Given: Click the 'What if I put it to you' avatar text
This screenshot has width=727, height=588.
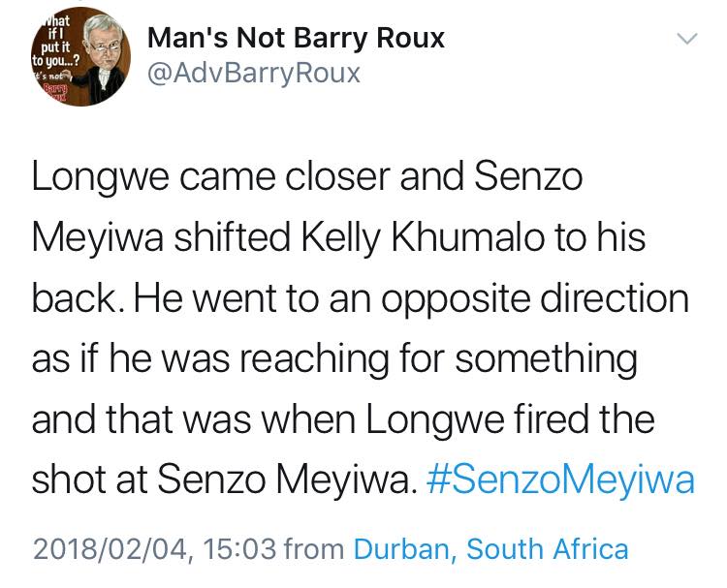Looking at the screenshot, I should pos(55,41).
